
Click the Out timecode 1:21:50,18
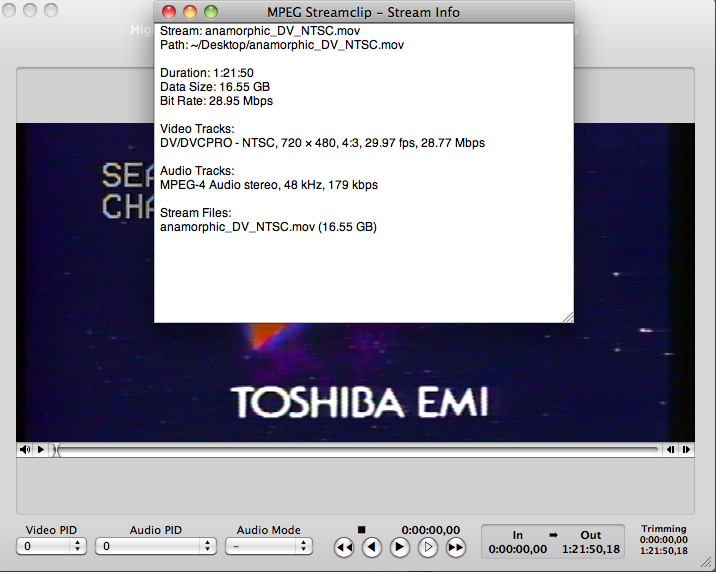pos(591,549)
